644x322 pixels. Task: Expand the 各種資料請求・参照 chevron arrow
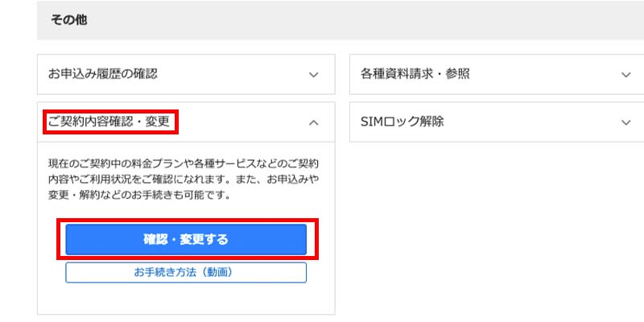[x=625, y=75]
